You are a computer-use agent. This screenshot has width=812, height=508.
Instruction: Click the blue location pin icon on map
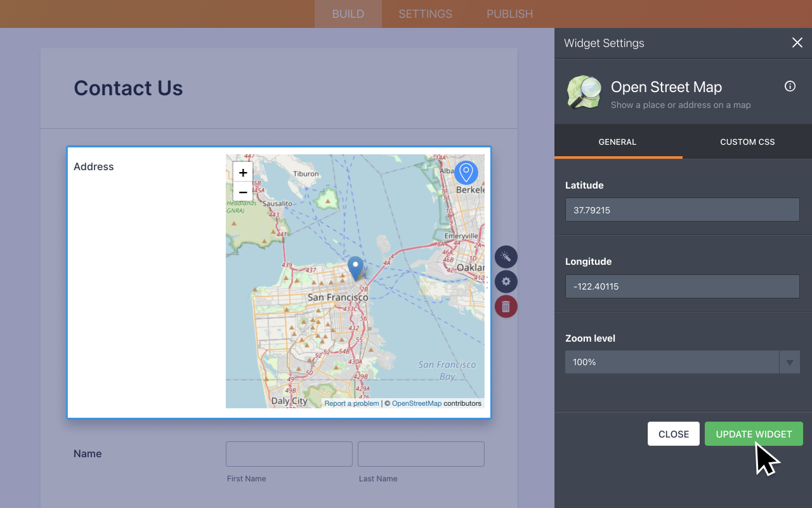coord(466,173)
